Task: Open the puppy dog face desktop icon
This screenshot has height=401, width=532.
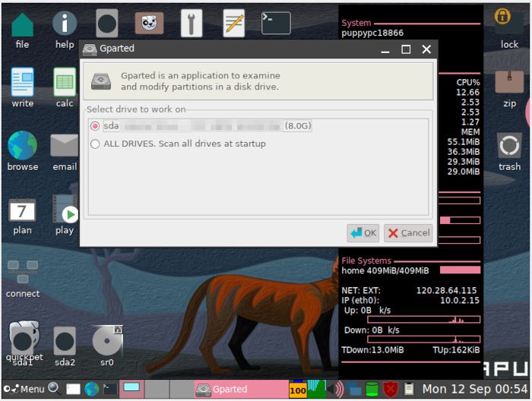Action: pyautogui.click(x=149, y=23)
